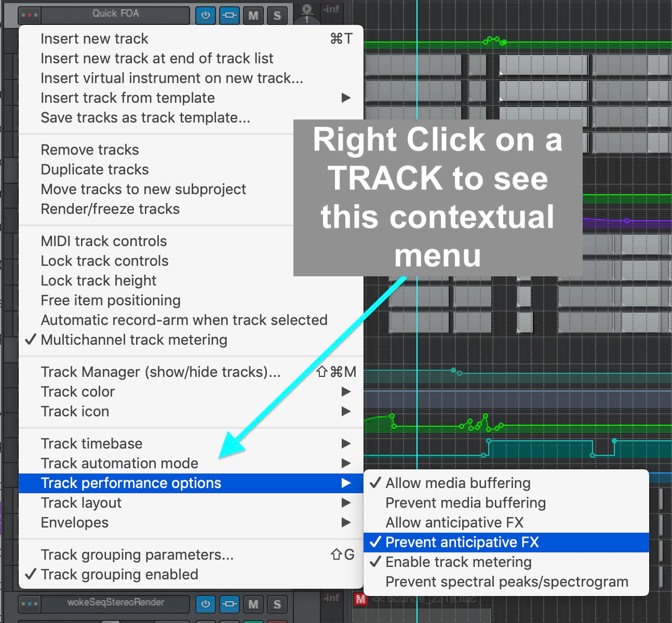Choose Free item positioning
This screenshot has height=623, width=672.
[191, 300]
